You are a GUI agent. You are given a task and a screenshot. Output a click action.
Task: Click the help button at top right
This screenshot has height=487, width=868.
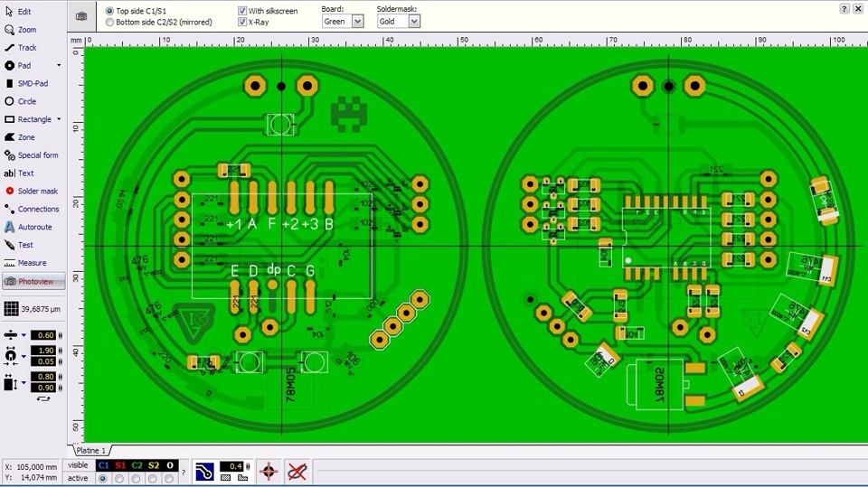pos(844,9)
